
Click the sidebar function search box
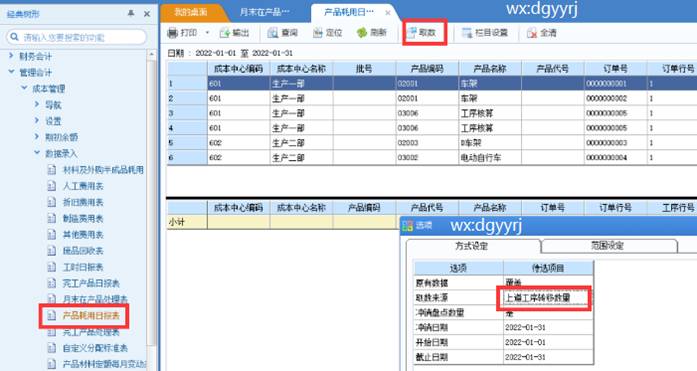(x=76, y=37)
